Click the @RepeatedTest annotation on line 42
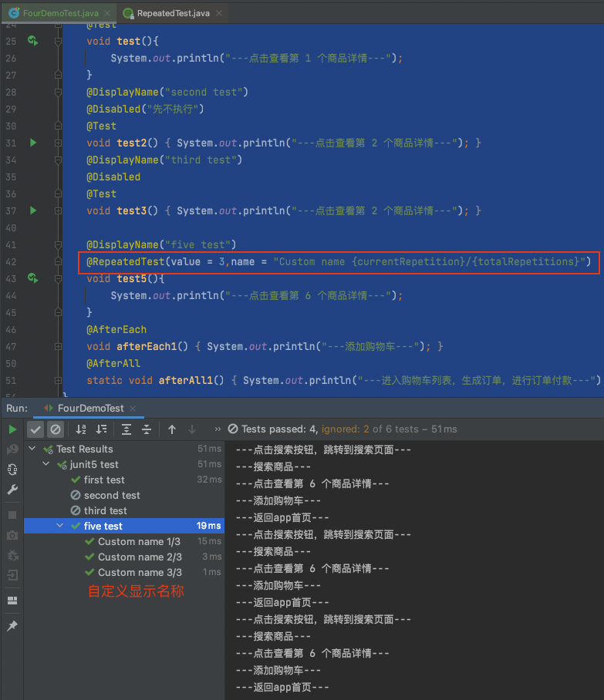The image size is (604, 700). 125,261
